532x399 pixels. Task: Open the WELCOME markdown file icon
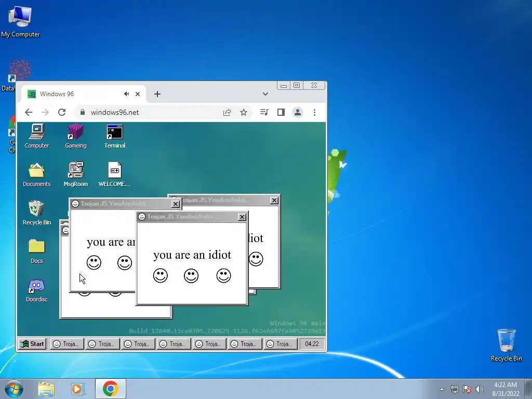[x=115, y=175]
